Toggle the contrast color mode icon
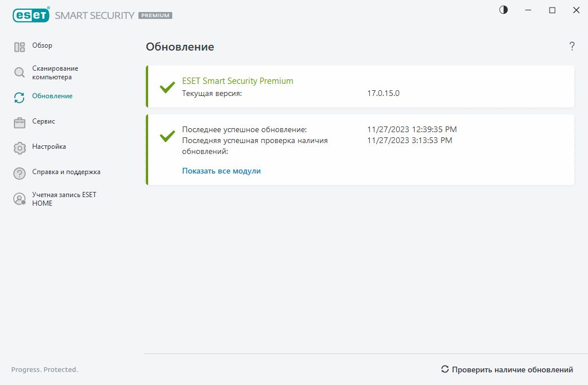Viewport: 588px width, 385px height. click(504, 10)
